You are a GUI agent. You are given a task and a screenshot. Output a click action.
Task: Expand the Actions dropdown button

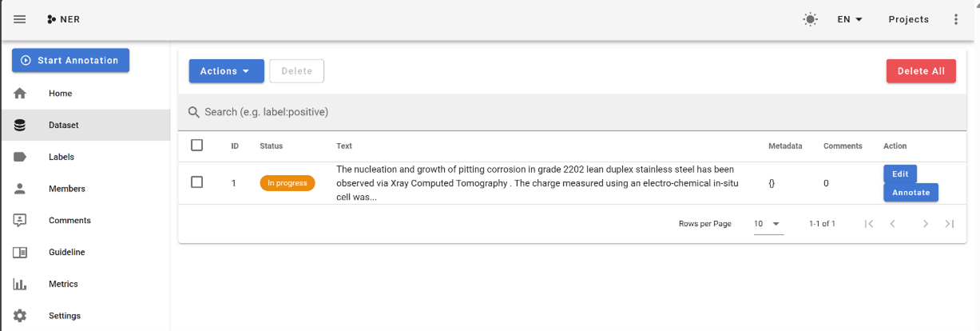pos(225,71)
